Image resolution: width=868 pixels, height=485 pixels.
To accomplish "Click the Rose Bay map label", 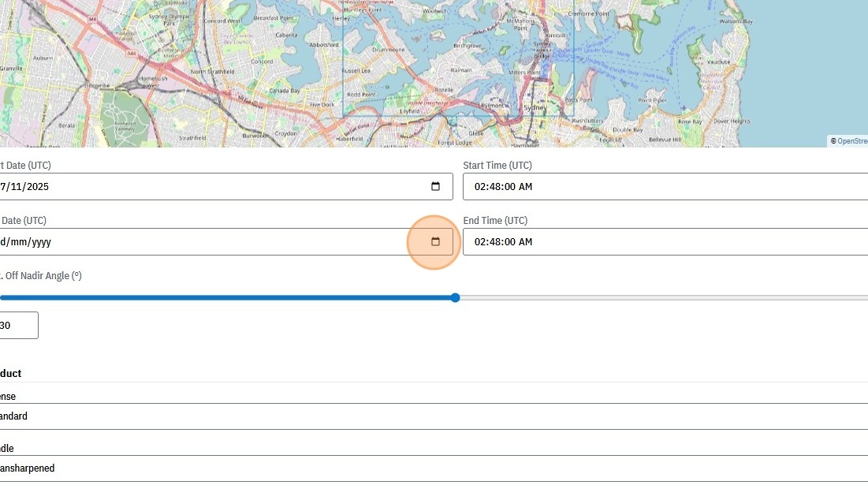I will pyautogui.click(x=690, y=121).
